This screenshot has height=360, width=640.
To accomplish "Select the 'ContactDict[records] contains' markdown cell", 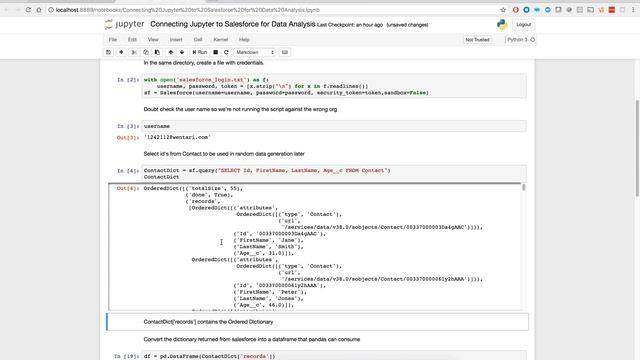I will pos(318,322).
